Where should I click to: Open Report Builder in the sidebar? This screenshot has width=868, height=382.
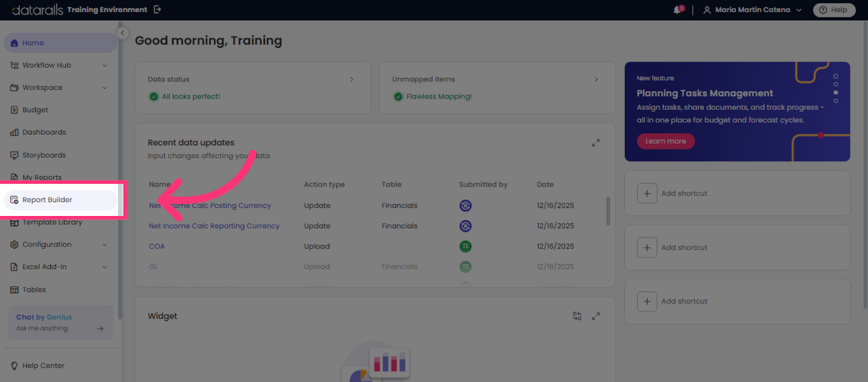click(60, 200)
